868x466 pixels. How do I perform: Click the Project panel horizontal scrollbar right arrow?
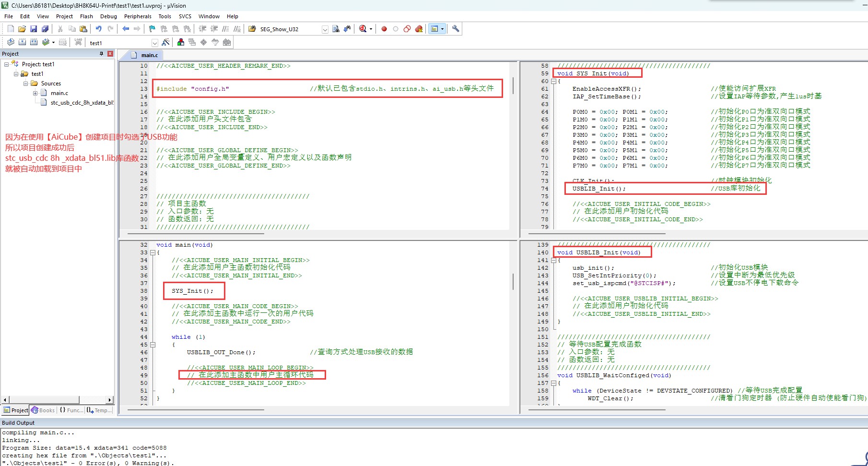(x=110, y=400)
